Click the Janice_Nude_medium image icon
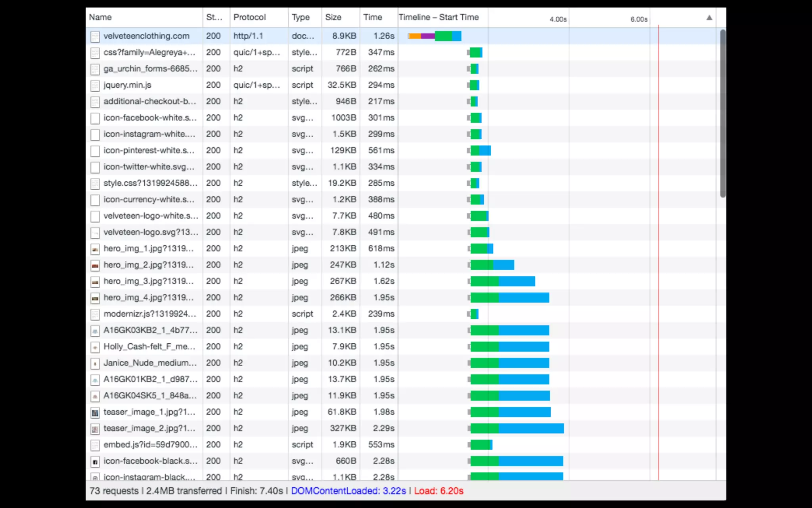Screen dimensions: 812x508 [95, 363]
